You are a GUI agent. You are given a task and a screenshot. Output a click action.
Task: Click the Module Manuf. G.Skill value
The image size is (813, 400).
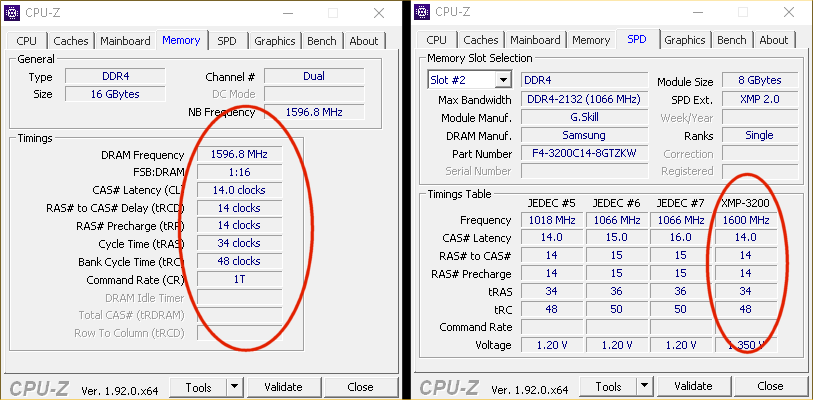(584, 117)
